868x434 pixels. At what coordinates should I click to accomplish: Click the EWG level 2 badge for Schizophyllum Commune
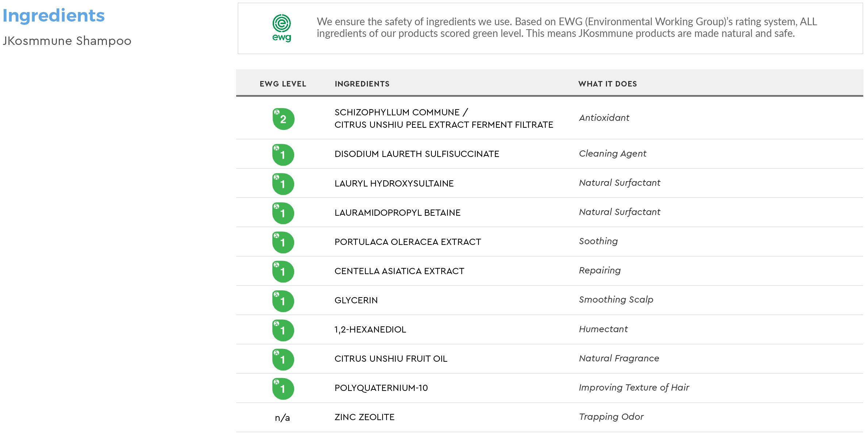point(283,119)
